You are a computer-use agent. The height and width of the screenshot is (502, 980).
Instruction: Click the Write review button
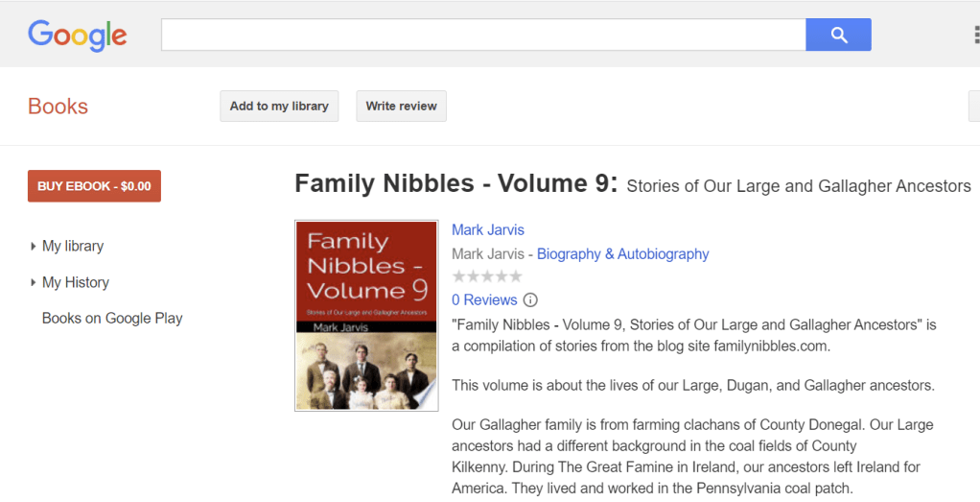click(401, 107)
